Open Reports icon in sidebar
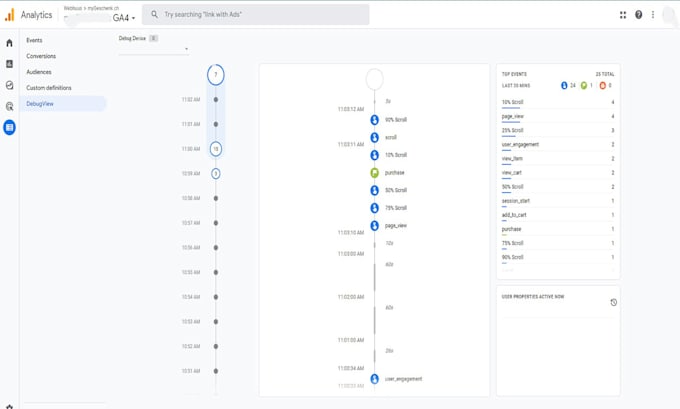Image resolution: width=680 pixels, height=409 pixels. pos(9,64)
